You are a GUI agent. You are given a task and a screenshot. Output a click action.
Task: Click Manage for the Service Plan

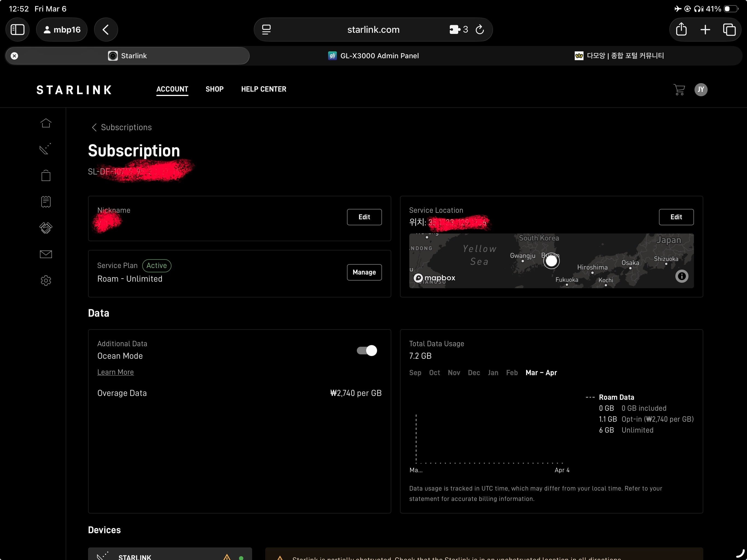(x=364, y=272)
